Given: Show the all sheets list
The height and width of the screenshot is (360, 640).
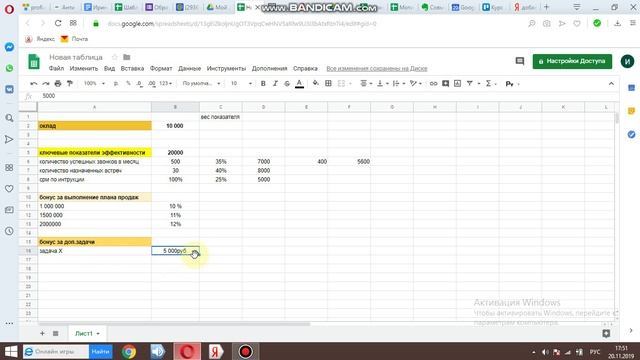Looking at the screenshot, I should point(56,333).
